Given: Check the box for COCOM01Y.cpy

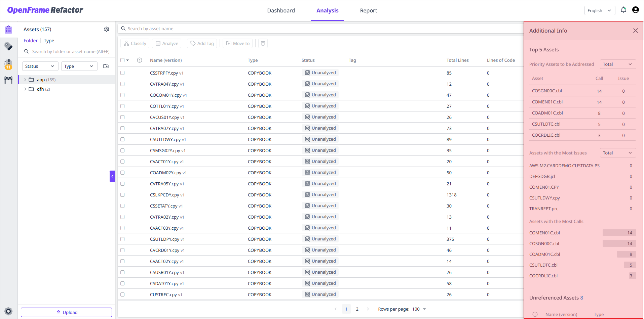Looking at the screenshot, I should pyautogui.click(x=122, y=95).
